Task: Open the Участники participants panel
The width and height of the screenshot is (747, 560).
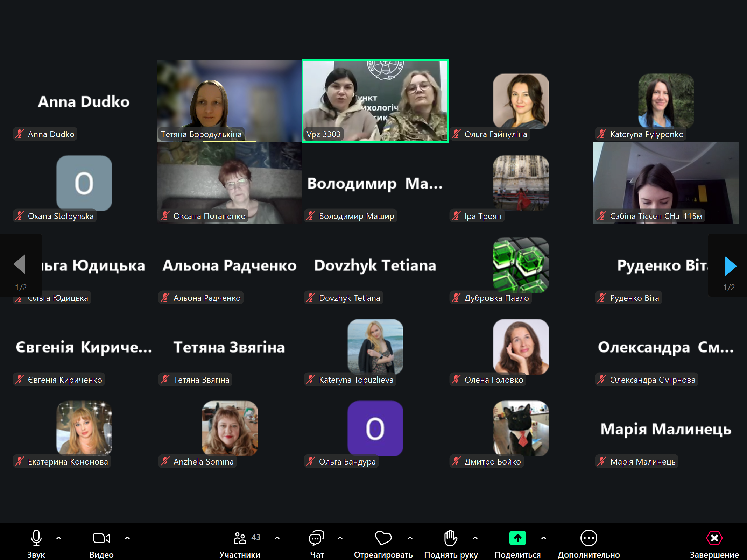Action: [x=240, y=539]
